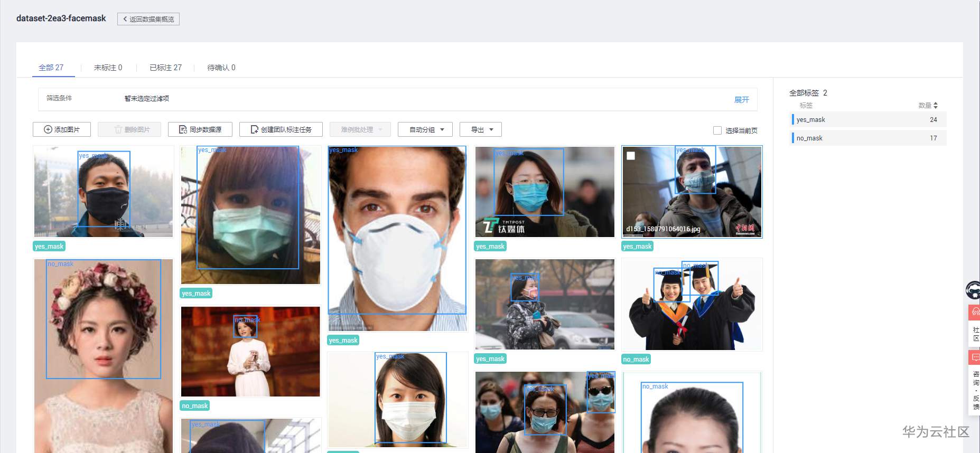Open the woman with flower crown photo

tap(104, 355)
